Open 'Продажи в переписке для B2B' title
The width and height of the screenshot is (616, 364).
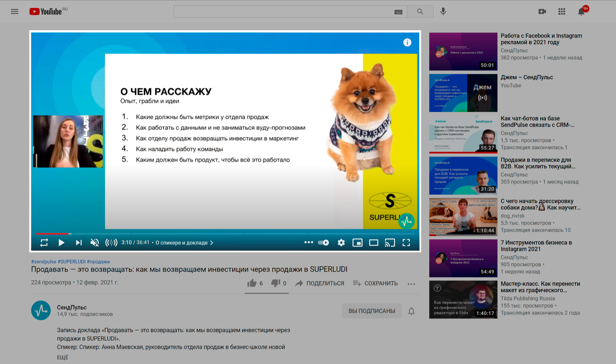click(538, 163)
